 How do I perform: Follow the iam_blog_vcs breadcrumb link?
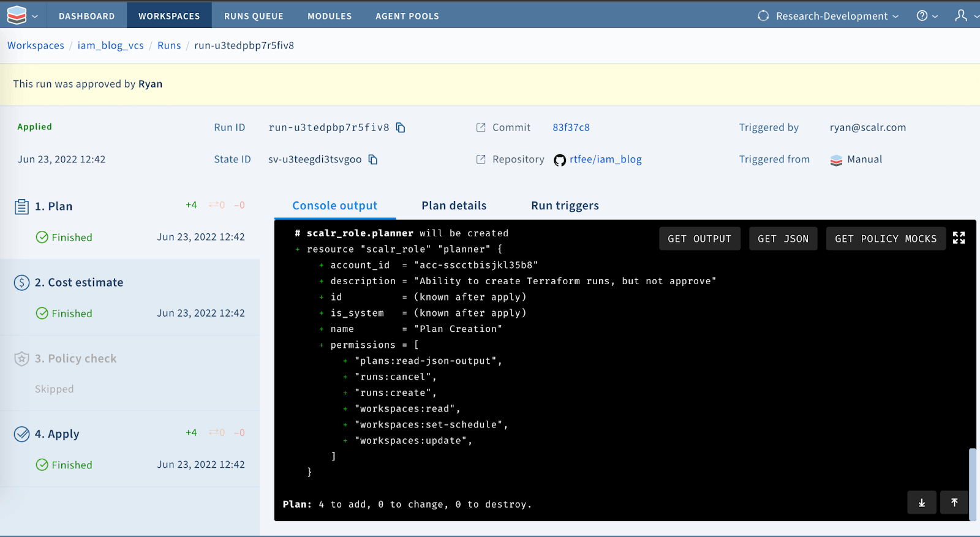[x=110, y=45]
